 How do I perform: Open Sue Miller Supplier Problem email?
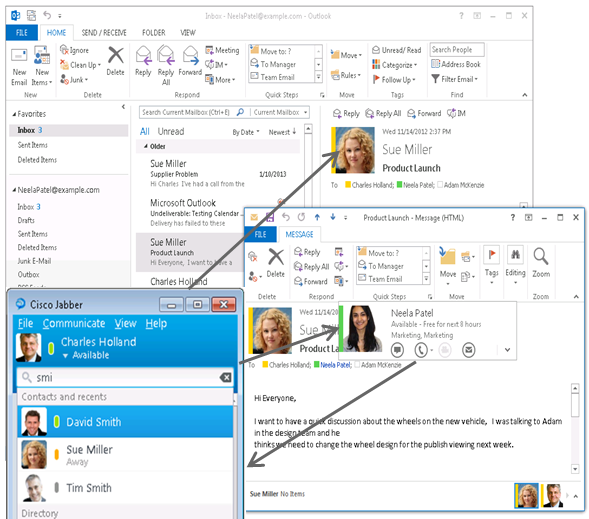tap(218, 174)
